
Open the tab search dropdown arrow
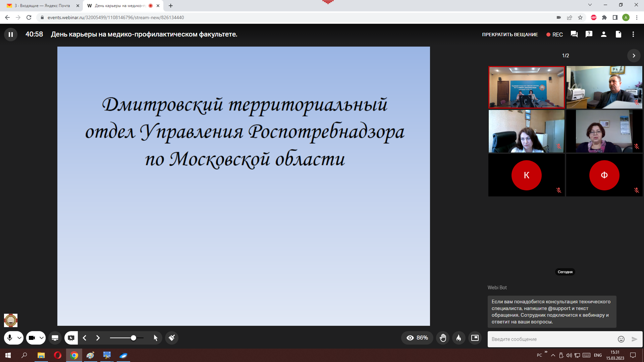click(x=590, y=5)
